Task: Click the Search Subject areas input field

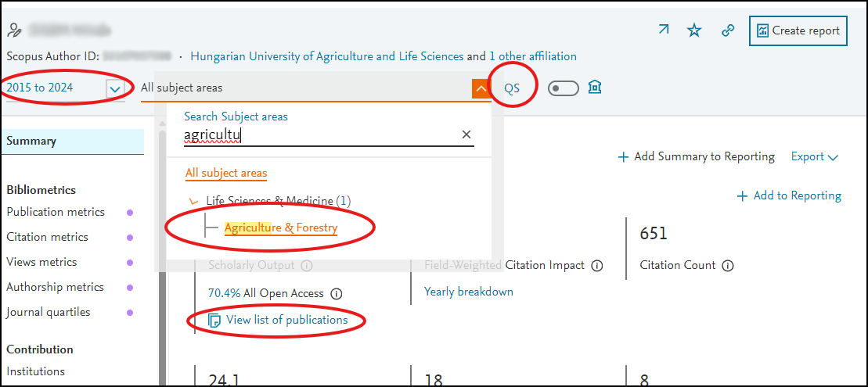Action: pyautogui.click(x=321, y=135)
